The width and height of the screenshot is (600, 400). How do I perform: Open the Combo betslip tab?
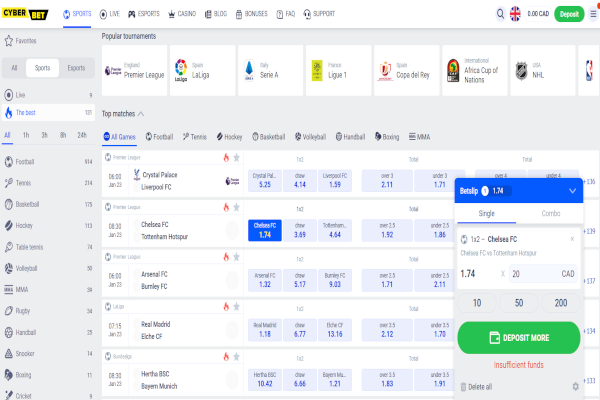[x=551, y=213]
